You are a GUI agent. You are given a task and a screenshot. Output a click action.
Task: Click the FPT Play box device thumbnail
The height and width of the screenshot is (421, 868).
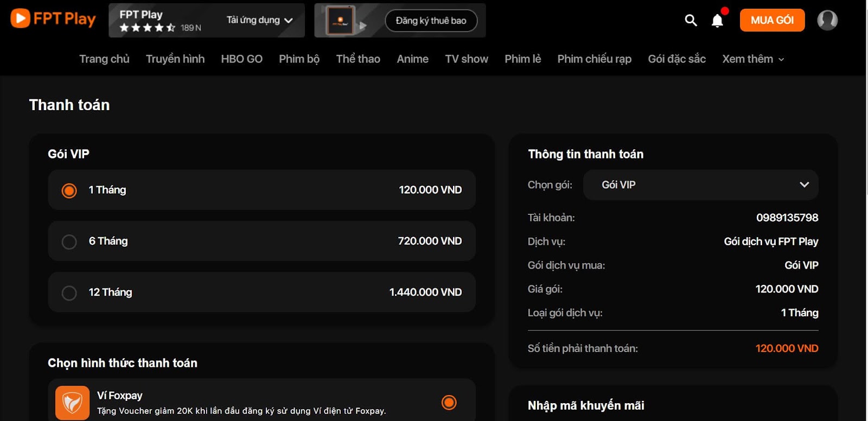pos(341,21)
